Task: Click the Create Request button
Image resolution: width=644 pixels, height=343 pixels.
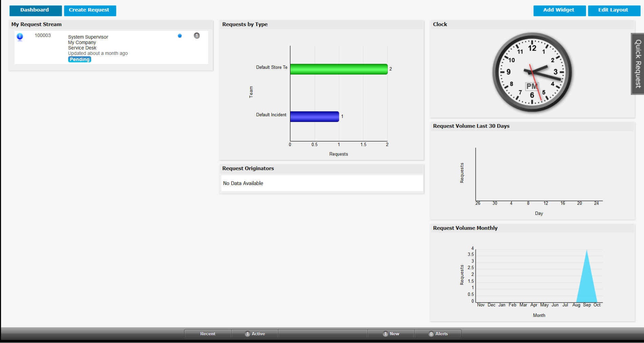Action: coord(90,11)
